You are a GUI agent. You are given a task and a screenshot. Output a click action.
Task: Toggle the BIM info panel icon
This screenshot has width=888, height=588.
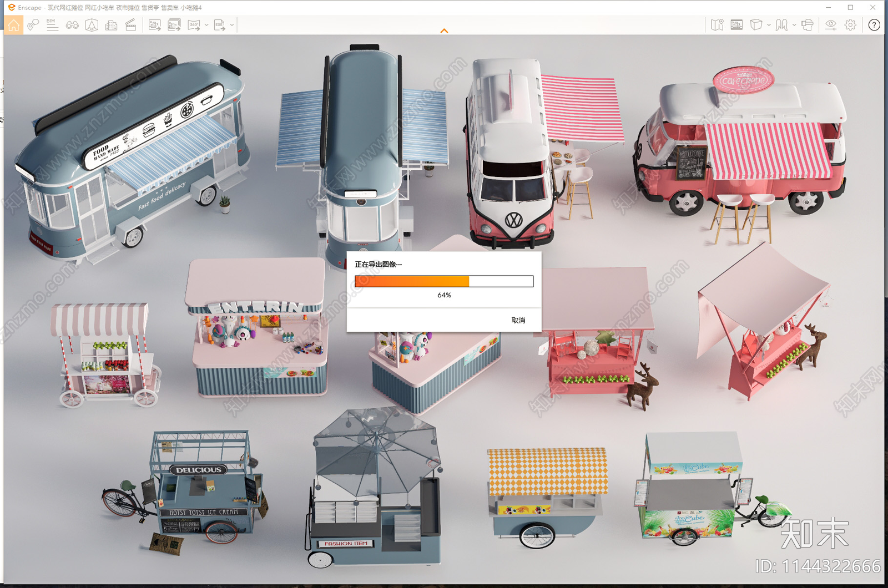52,25
